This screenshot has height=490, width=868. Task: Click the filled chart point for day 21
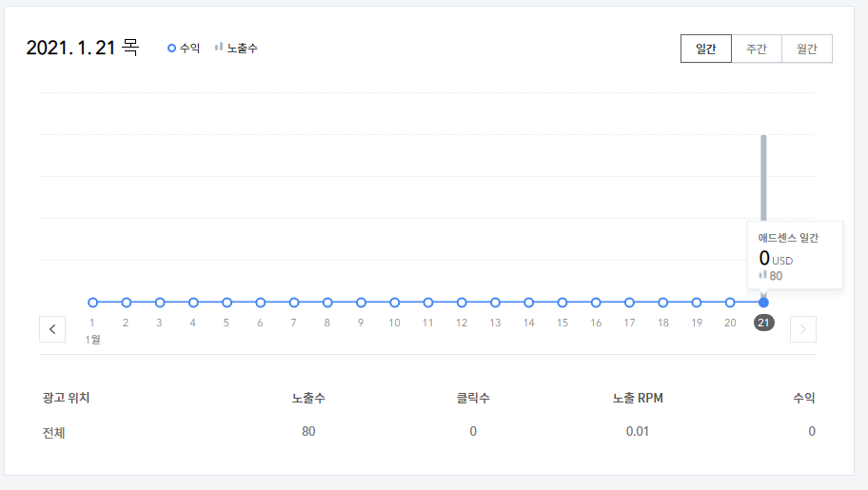coord(763,303)
